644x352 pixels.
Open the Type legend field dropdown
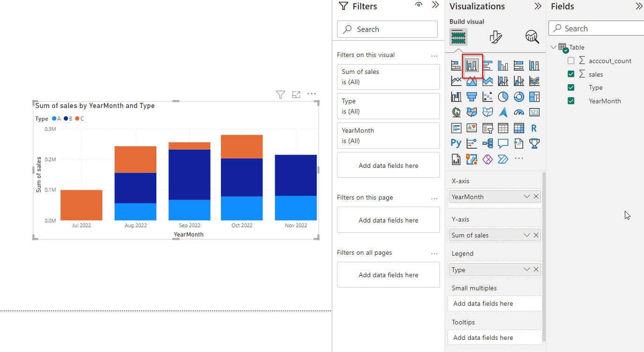pyautogui.click(x=527, y=270)
